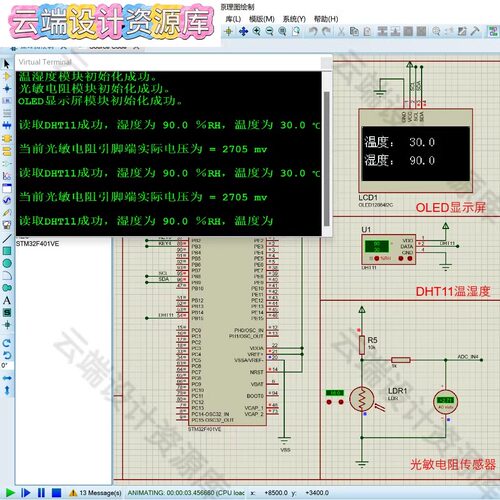Select the 2D line drawing tool
This screenshot has height=500, width=500.
[7, 238]
